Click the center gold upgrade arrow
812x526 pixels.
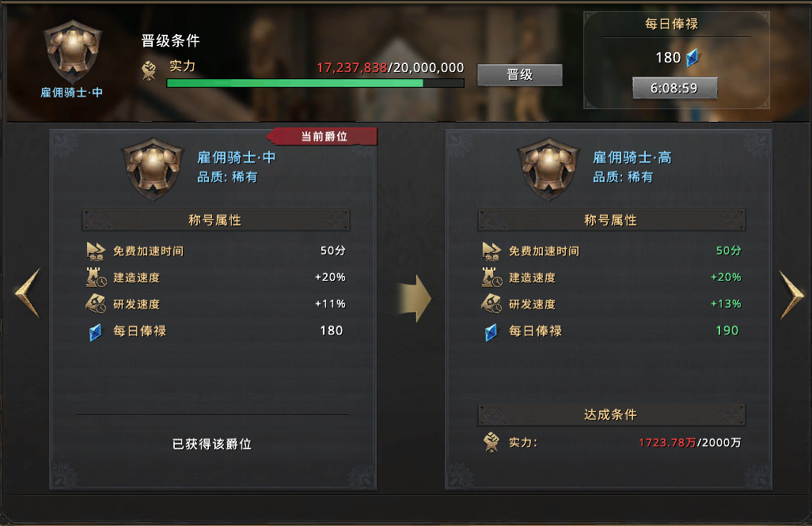click(x=414, y=298)
